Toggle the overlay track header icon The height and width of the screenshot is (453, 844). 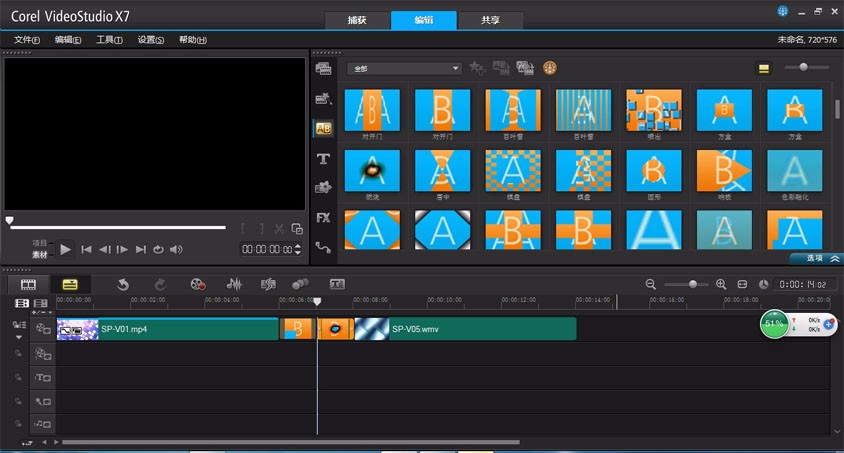click(x=43, y=353)
